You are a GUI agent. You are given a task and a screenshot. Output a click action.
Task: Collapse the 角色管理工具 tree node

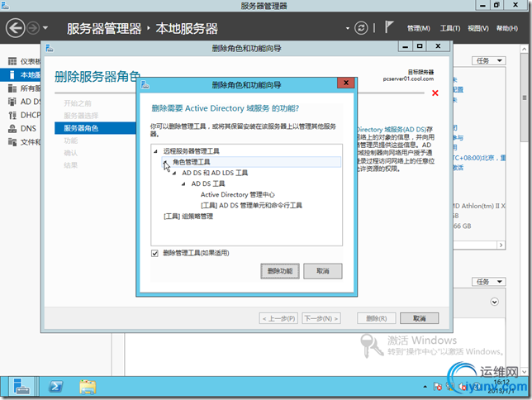point(165,162)
